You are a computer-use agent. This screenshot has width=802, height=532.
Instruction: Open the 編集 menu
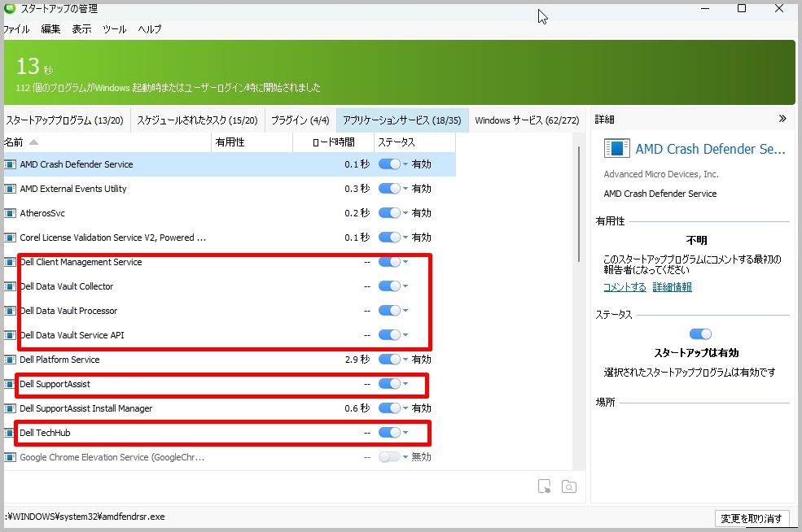[x=50, y=29]
